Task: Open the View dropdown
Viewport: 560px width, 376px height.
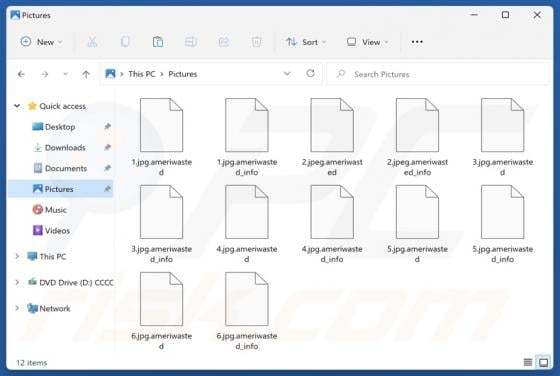Action: click(x=368, y=42)
